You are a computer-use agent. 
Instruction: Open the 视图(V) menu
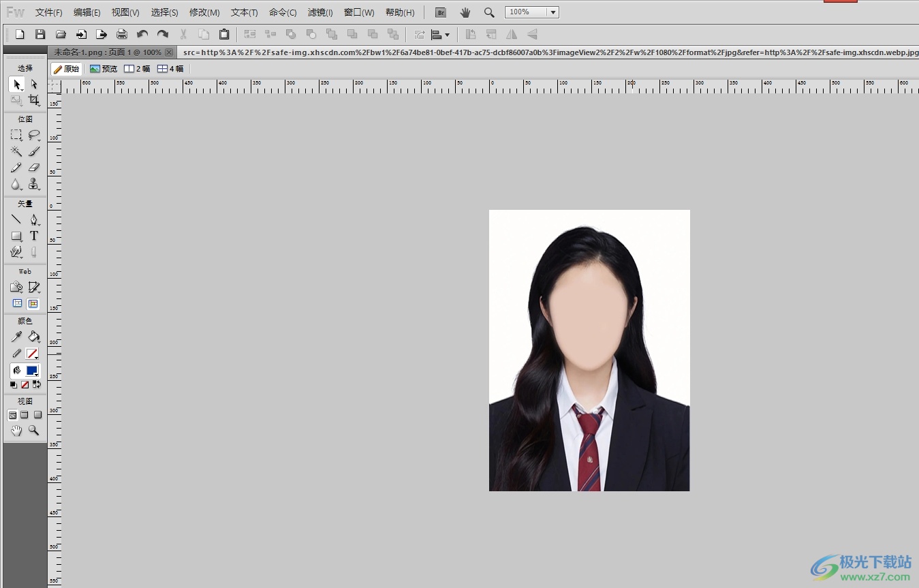point(125,13)
